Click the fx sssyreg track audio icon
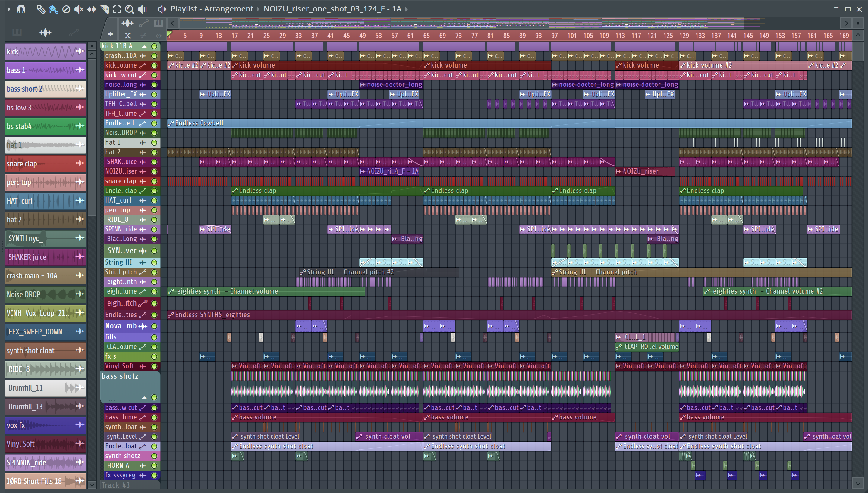Viewport: 868px width, 493px height. pyautogui.click(x=143, y=475)
